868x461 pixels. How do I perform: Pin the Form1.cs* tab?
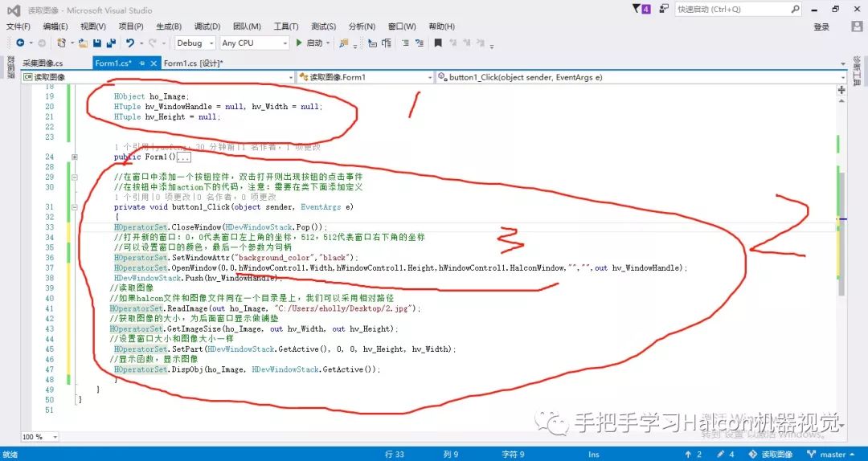pos(141,63)
